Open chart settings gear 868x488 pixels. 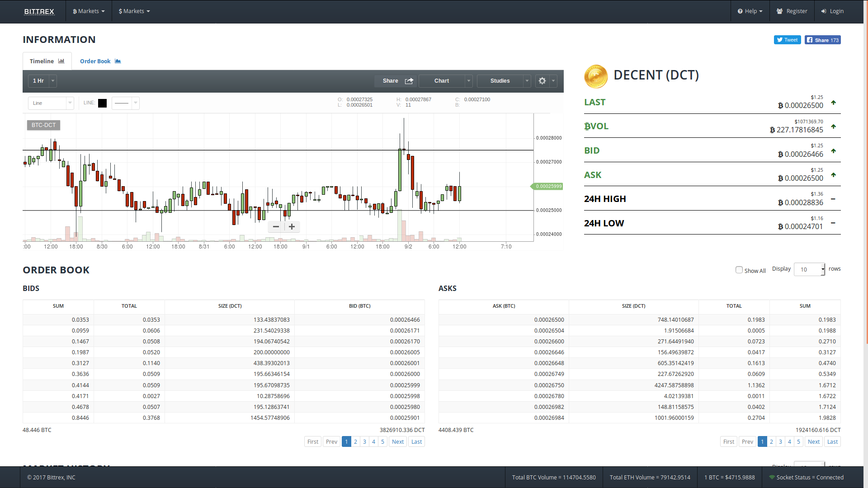[542, 81]
